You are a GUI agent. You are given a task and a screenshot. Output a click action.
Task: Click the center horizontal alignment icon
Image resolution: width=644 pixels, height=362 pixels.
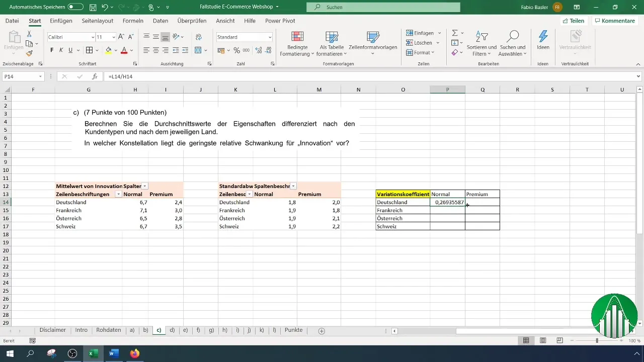[x=156, y=50]
